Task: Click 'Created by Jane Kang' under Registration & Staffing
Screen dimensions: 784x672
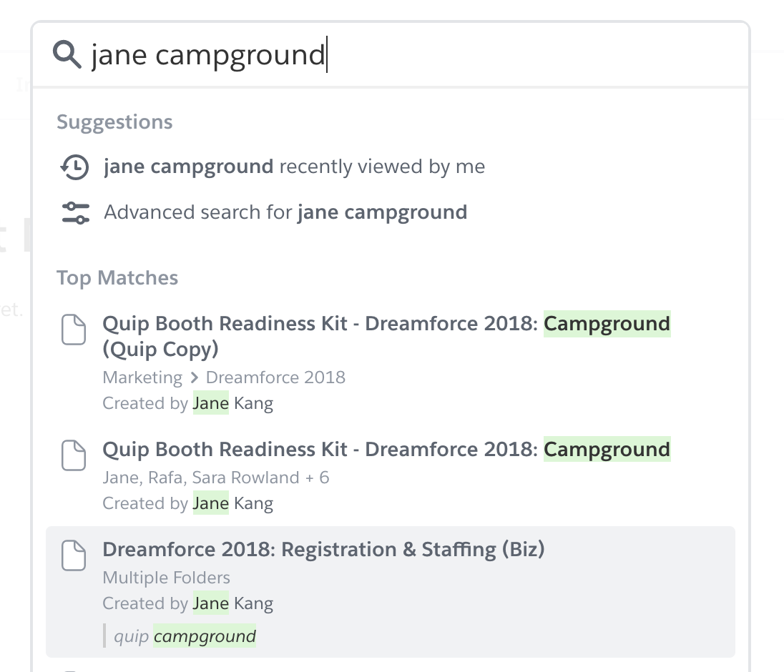Action: coord(187,603)
